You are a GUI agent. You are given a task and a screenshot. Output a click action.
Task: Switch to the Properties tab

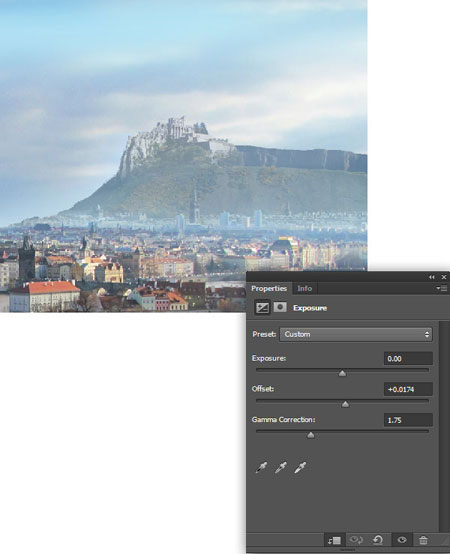269,289
